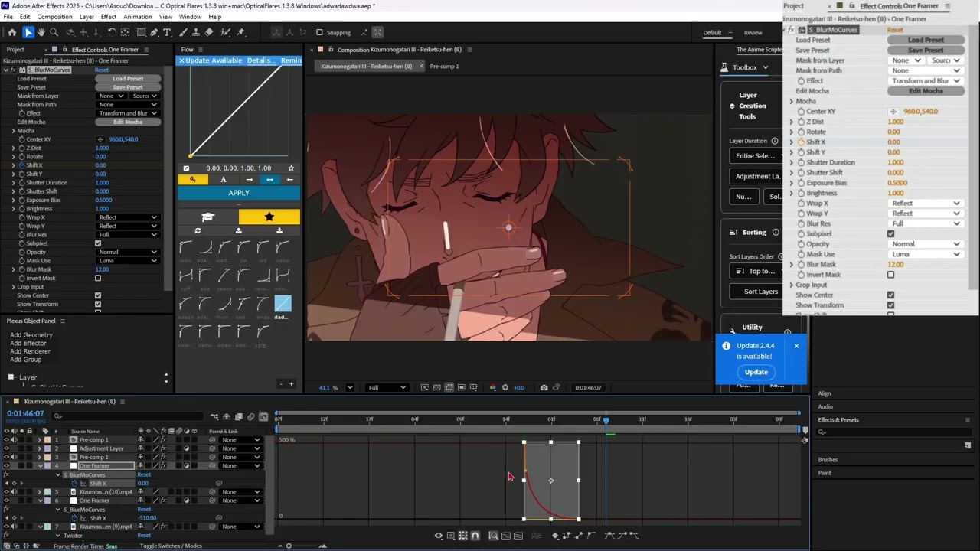Open Wrap X Reflect dropdown in left panel
Image resolution: width=980 pixels, height=551 pixels.
128,217
